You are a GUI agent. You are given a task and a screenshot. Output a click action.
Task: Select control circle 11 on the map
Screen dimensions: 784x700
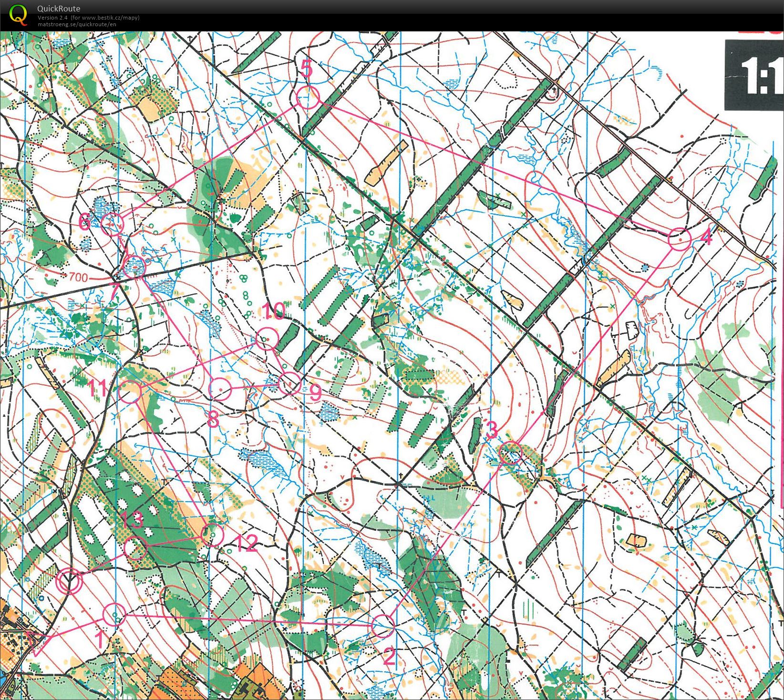129,392
